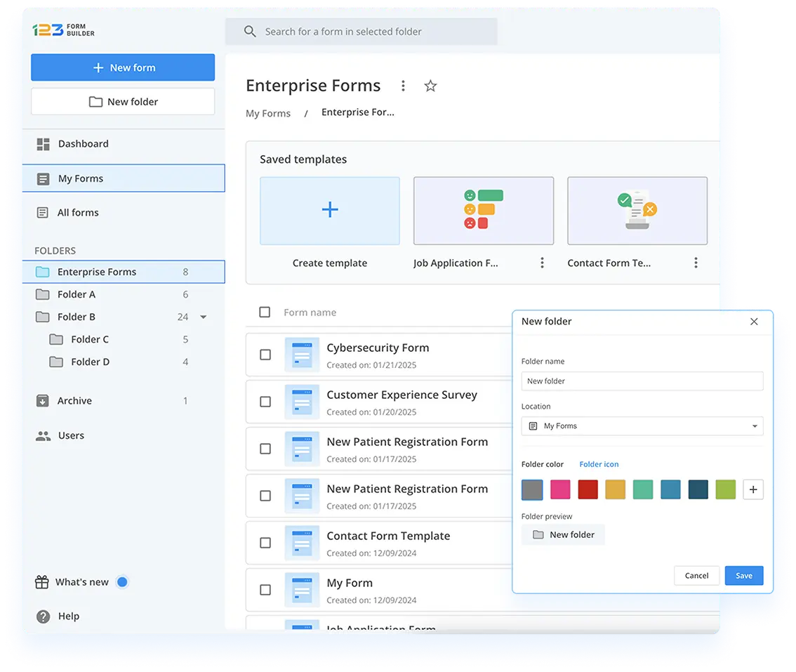Viewport: 796px width, 672px height.
Task: Open options menu on Job Application template
Action: 543,262
